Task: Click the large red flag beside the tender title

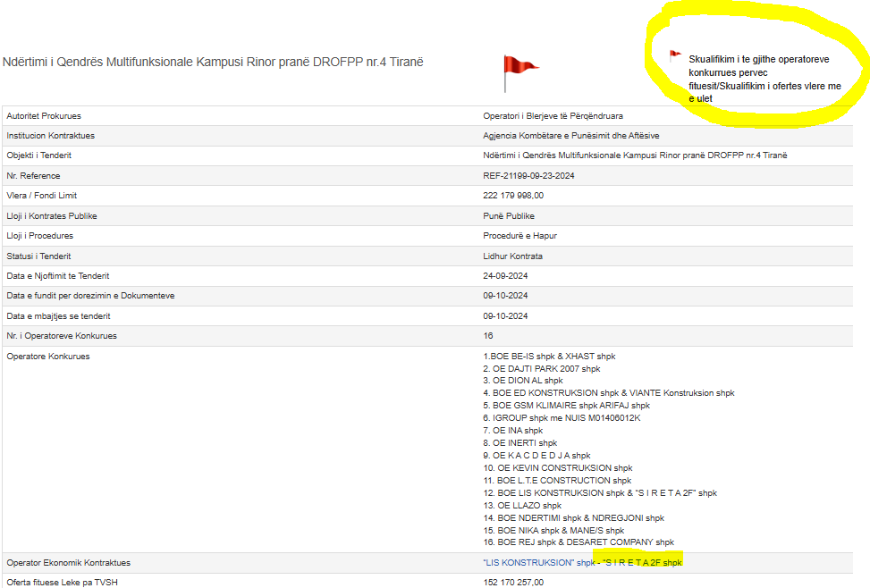Action: [519, 69]
